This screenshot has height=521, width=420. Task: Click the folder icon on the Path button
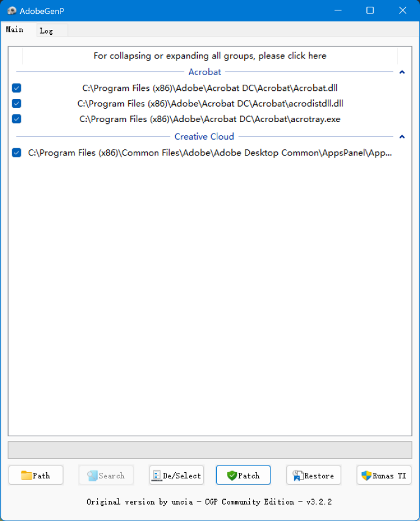tap(26, 475)
